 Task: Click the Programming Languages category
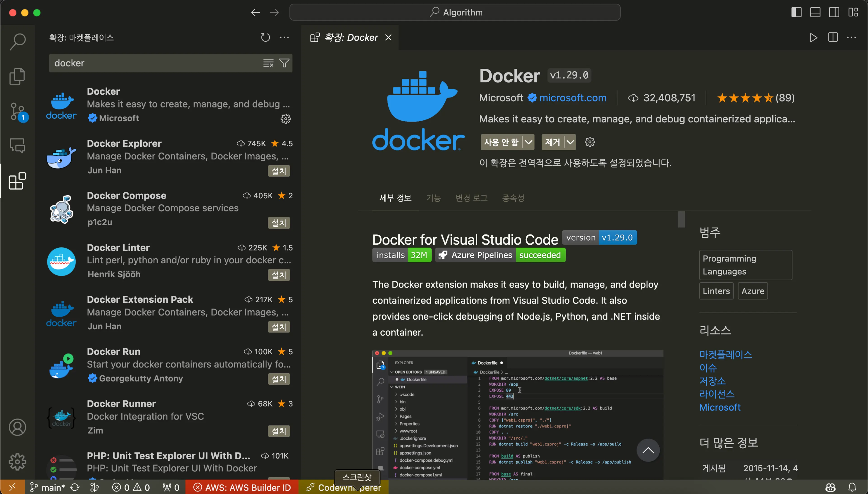click(745, 265)
